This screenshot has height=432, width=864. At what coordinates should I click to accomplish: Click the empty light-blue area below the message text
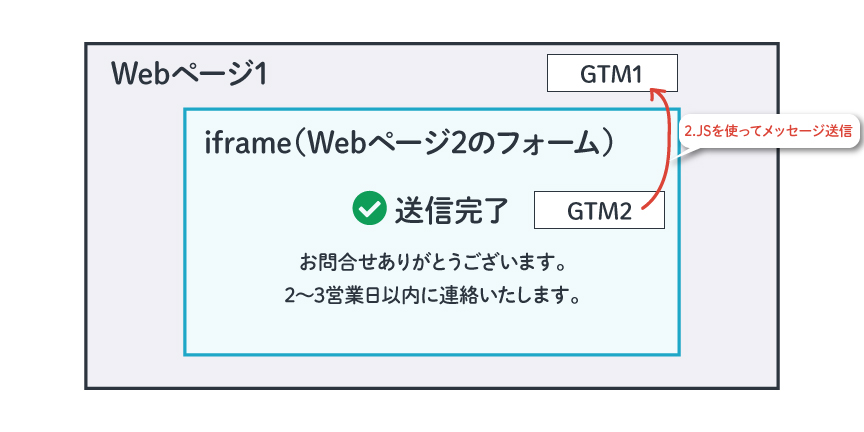click(x=432, y=331)
